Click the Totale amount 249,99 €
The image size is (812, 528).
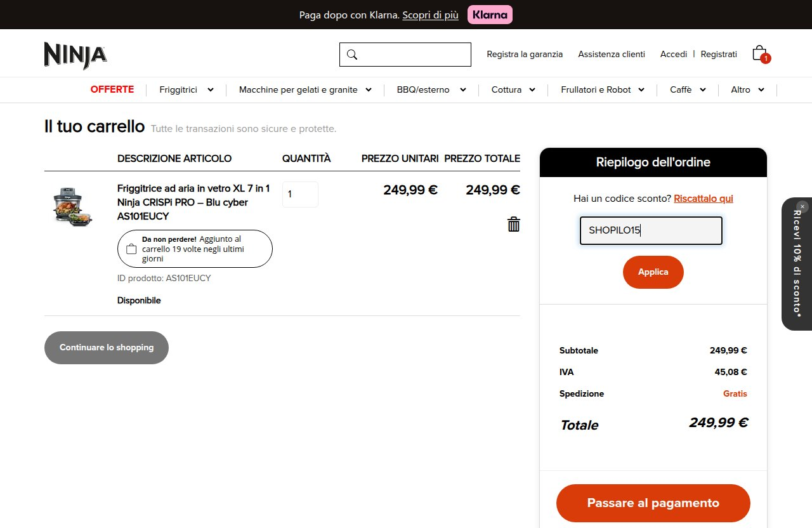pyautogui.click(x=719, y=423)
